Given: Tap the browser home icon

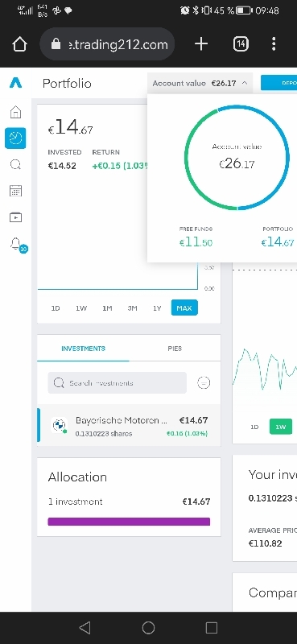Looking at the screenshot, I should coord(19,44).
